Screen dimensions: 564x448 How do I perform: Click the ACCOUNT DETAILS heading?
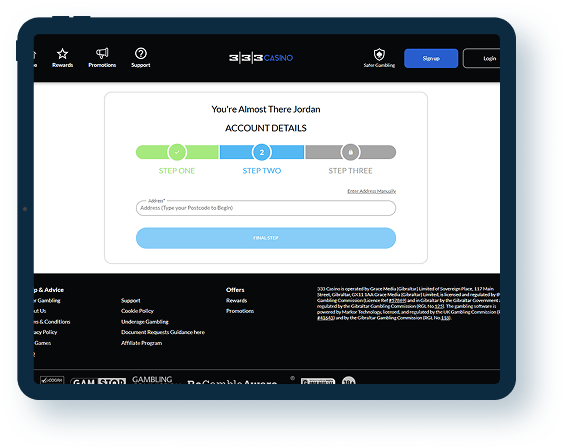(266, 128)
